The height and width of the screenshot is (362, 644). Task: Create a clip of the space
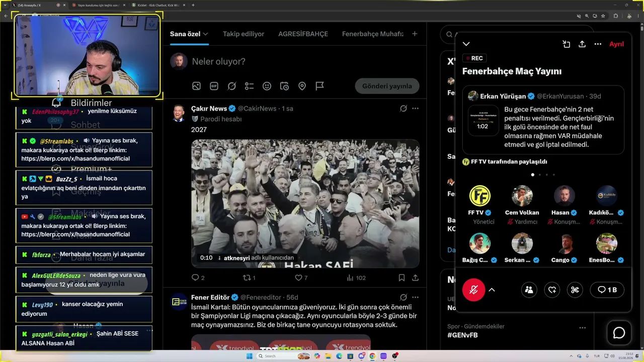[575, 290]
